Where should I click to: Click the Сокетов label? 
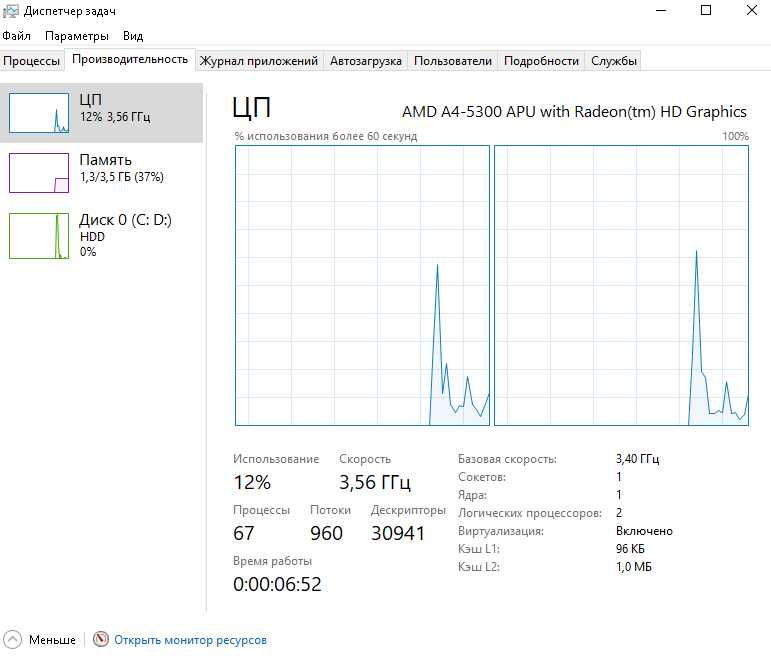482,477
